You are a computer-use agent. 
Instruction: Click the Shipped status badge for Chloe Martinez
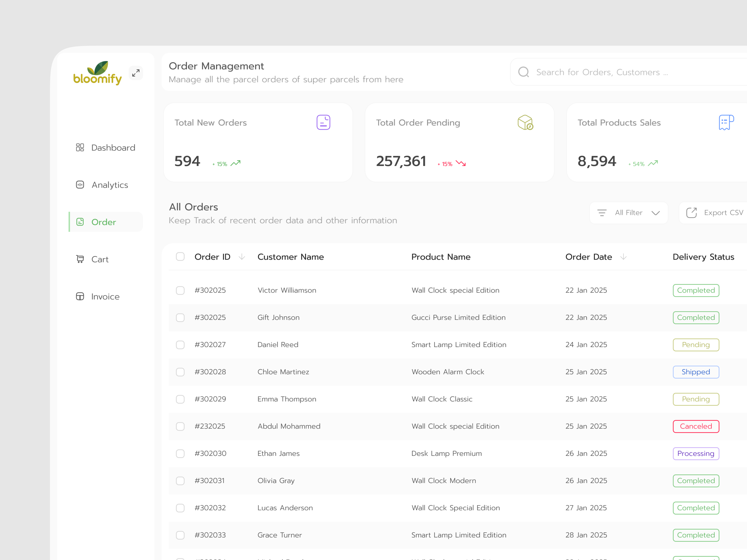[x=696, y=372]
